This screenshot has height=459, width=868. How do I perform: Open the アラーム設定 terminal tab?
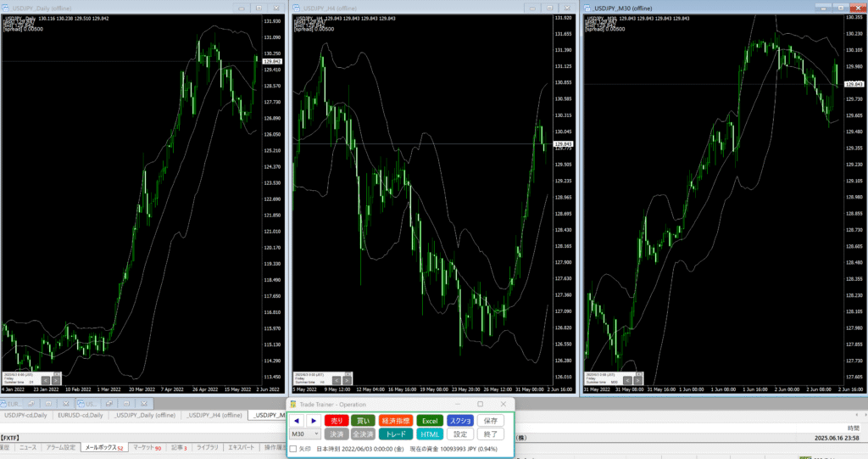pos(61,447)
